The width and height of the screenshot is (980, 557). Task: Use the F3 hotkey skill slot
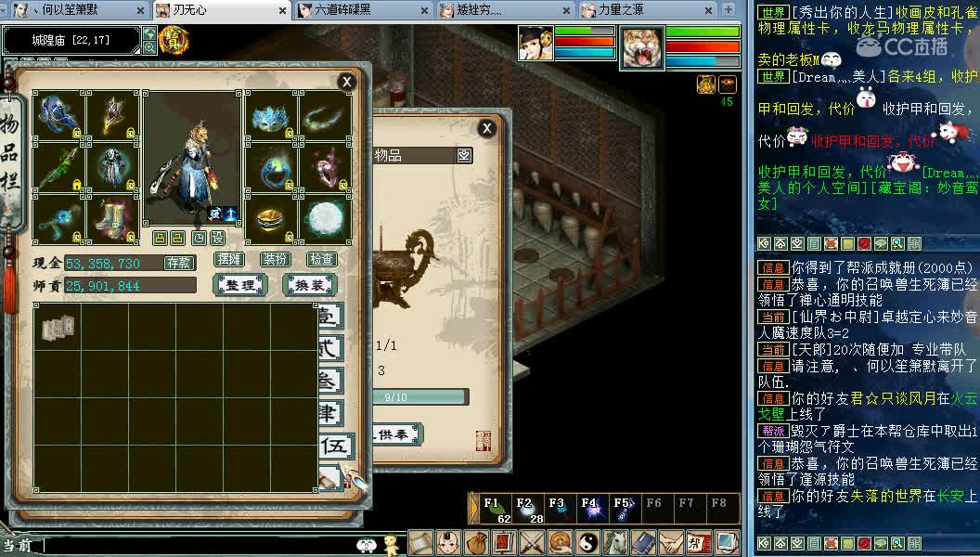(561, 510)
